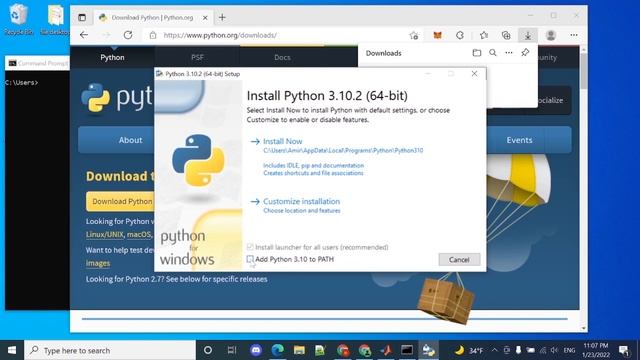Bring Command Prompt window to front
Image resolution: width=640 pixels, height=360 pixels.
[38, 63]
